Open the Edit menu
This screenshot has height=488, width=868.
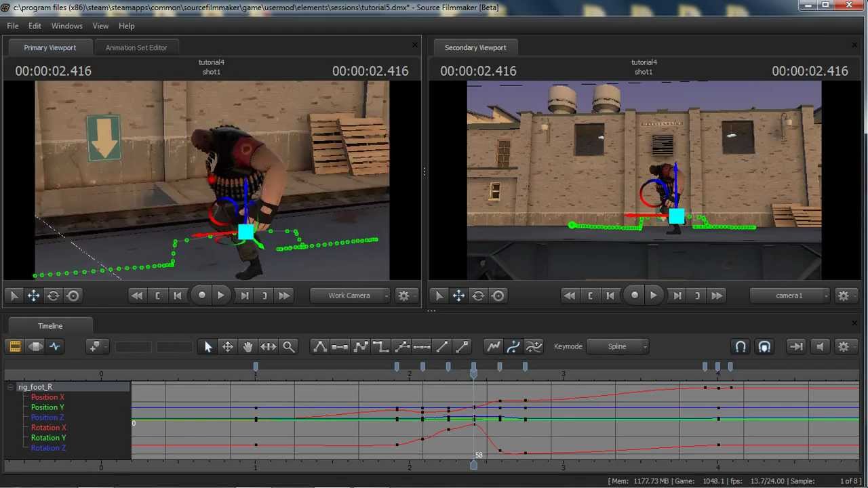tap(35, 26)
